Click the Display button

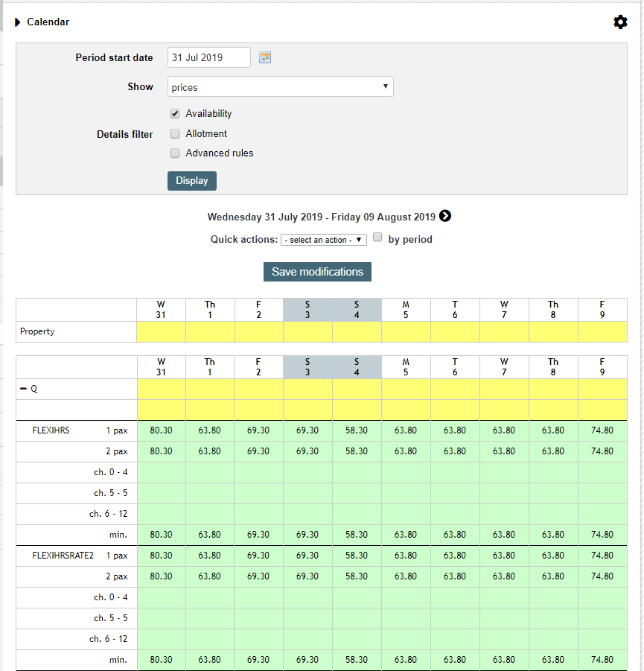(191, 180)
